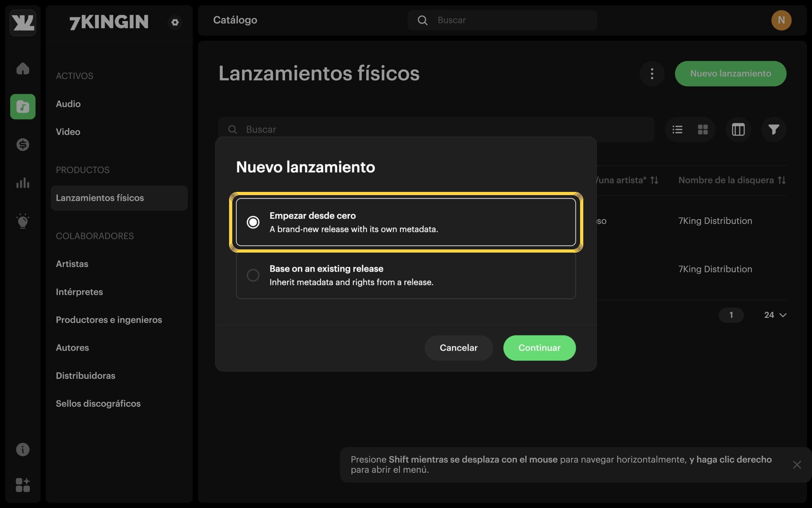812x508 pixels.
Task: Open Audio in the sidebar
Action: pyautogui.click(x=68, y=104)
